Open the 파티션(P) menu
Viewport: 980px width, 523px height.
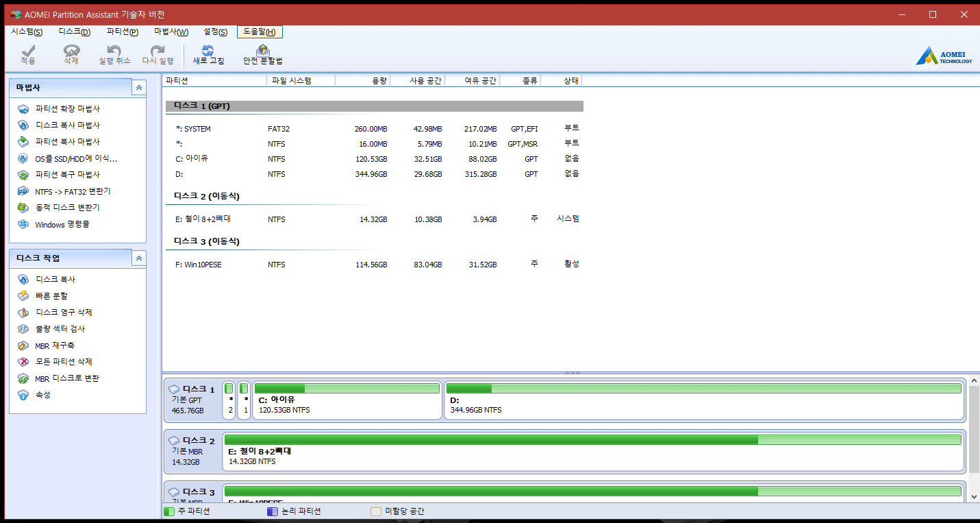point(123,32)
